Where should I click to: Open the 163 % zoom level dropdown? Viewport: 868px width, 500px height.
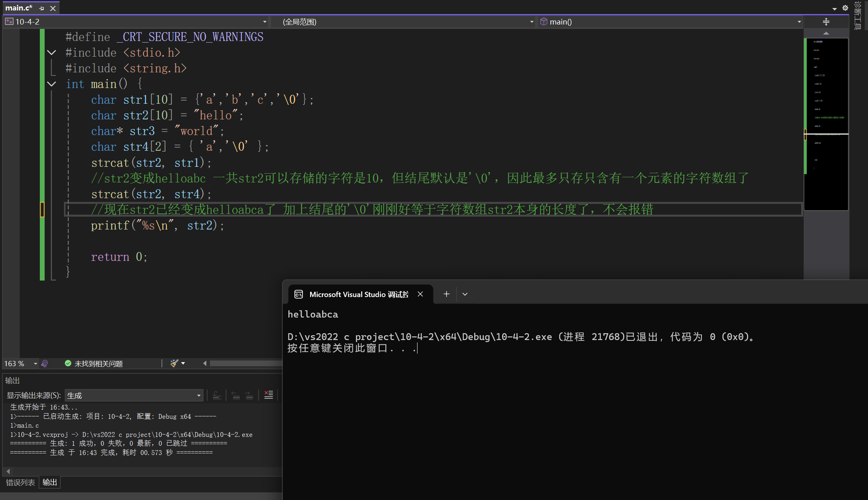coord(35,363)
